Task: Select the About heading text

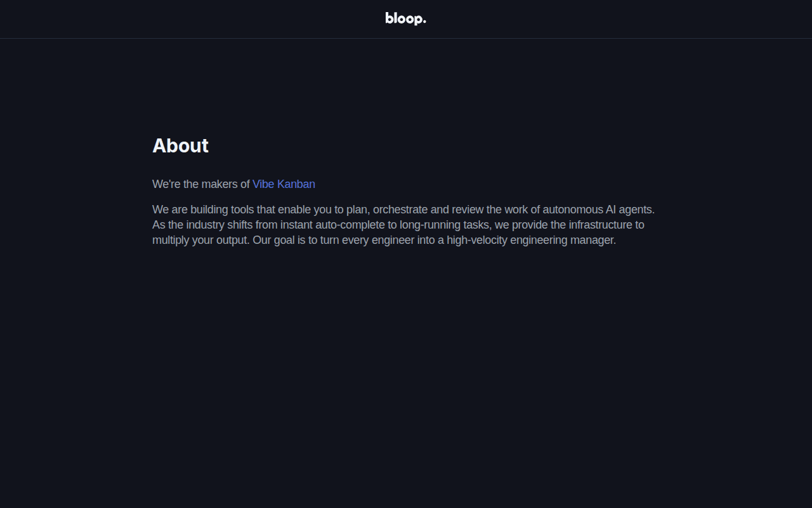Action: pos(180,145)
